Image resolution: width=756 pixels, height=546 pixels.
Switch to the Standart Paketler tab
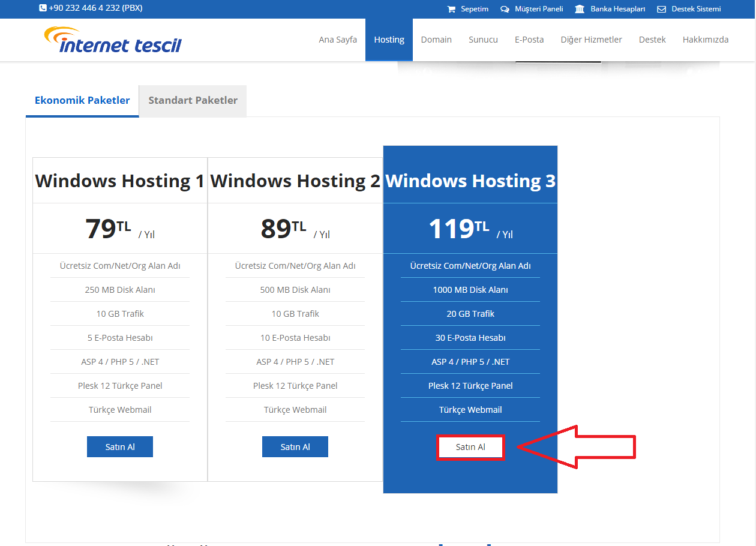(x=193, y=100)
